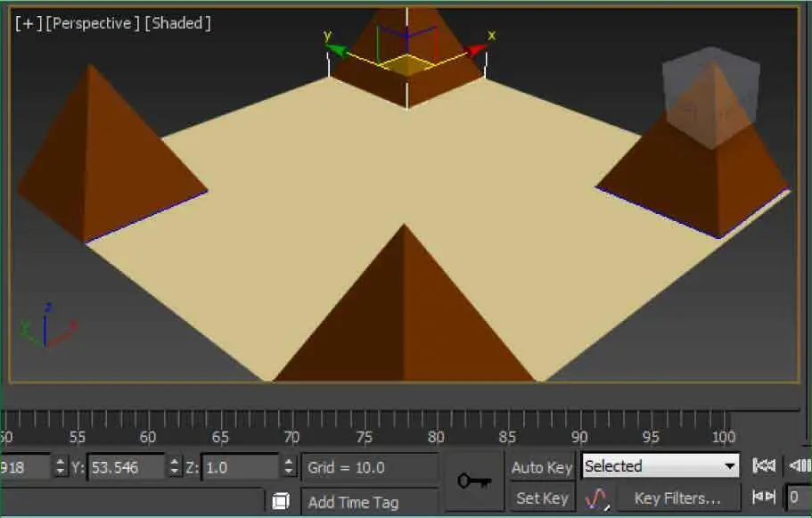Click the Y coordinate field showing 53.546
The height and width of the screenshot is (518, 812).
(x=127, y=467)
